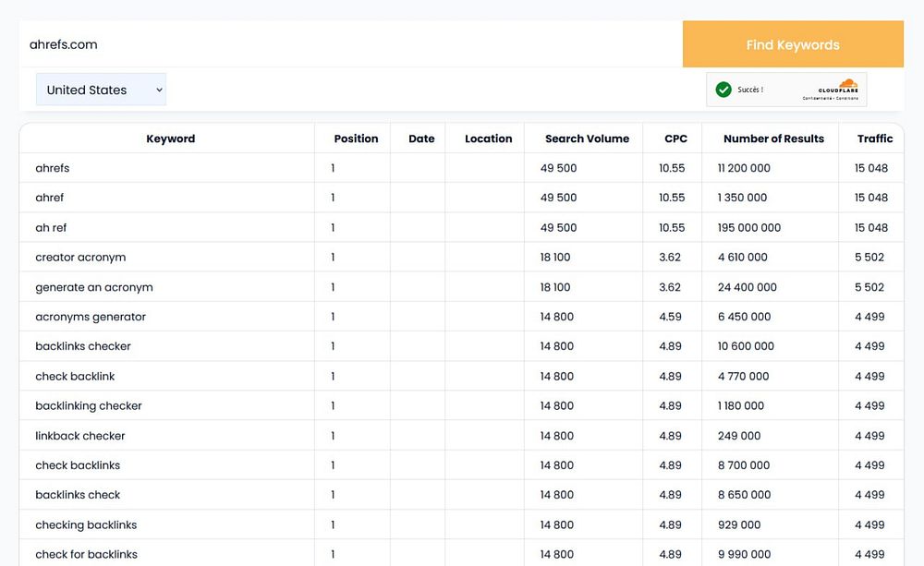This screenshot has height=566, width=924.
Task: Click the Cloudflare logo in captcha widget
Action: pos(839,86)
